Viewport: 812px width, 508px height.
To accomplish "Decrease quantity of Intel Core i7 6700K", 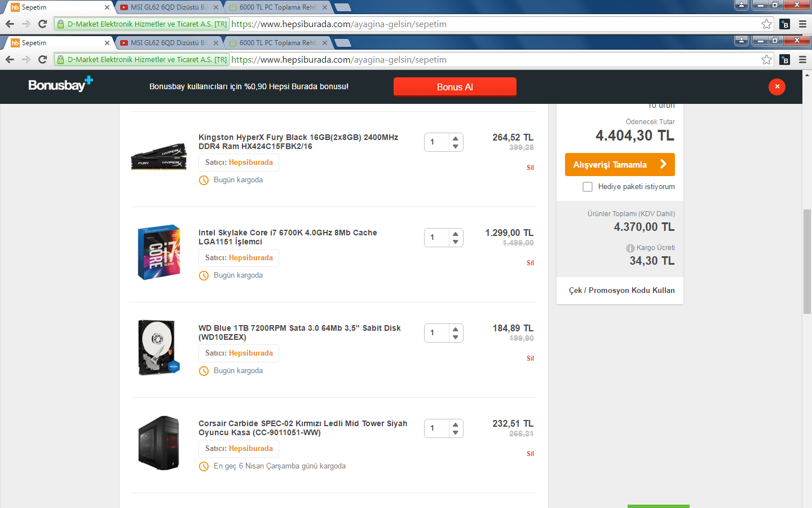I will coord(456,242).
